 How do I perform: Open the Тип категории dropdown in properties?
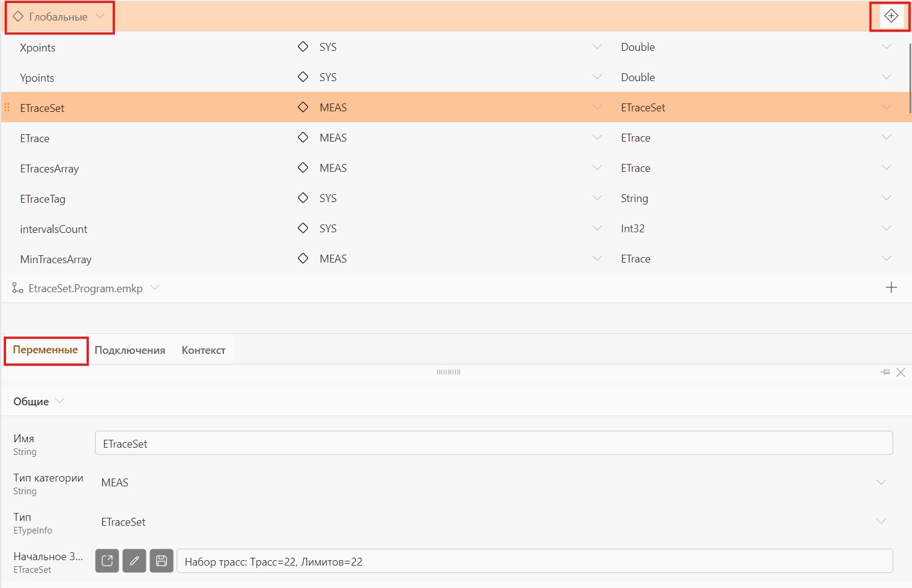881,482
